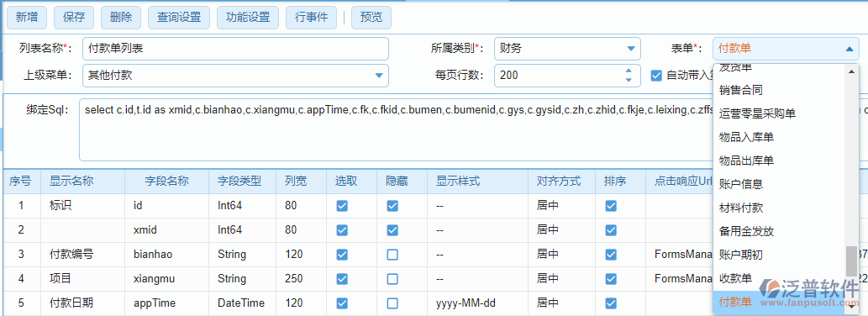
Task: Click the 删除 button
Action: click(x=121, y=17)
